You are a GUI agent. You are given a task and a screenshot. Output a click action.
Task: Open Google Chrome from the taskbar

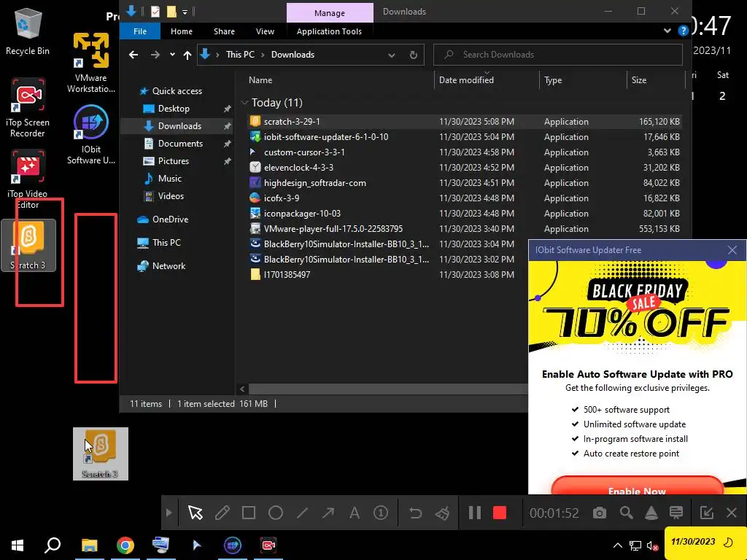(125, 545)
